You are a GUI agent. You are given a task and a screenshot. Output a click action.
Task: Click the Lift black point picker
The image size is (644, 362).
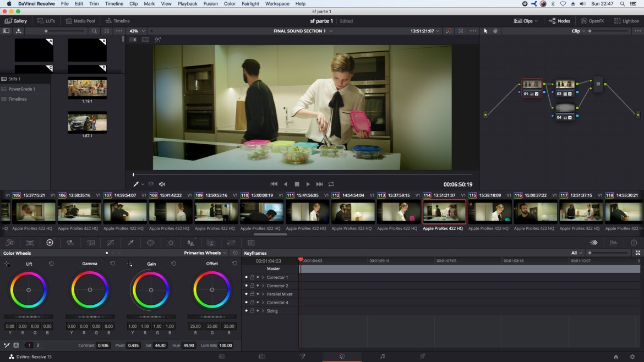[7, 264]
